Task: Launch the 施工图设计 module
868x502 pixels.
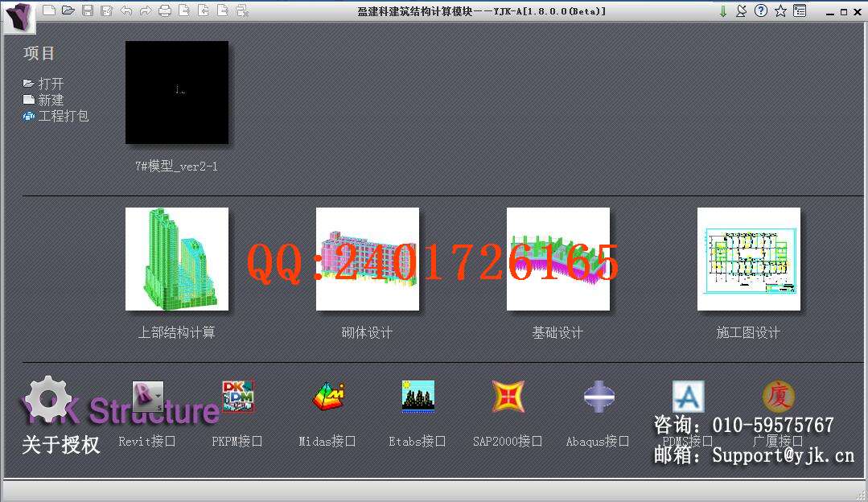Action: tap(748, 259)
